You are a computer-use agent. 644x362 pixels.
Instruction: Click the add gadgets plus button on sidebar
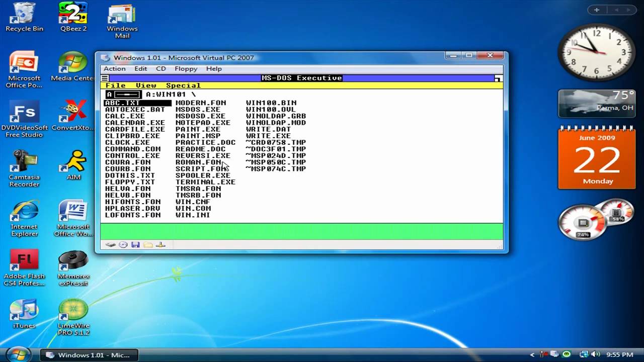[x=597, y=10]
